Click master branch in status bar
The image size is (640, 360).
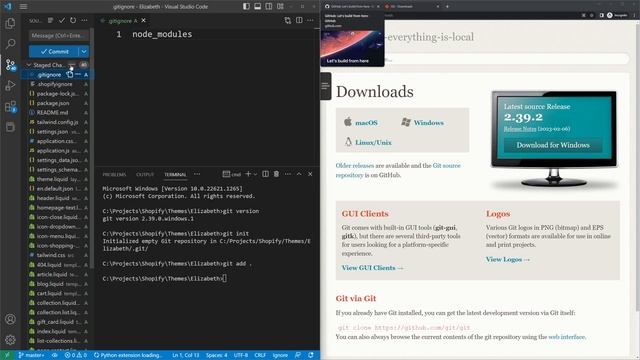click(x=32, y=355)
